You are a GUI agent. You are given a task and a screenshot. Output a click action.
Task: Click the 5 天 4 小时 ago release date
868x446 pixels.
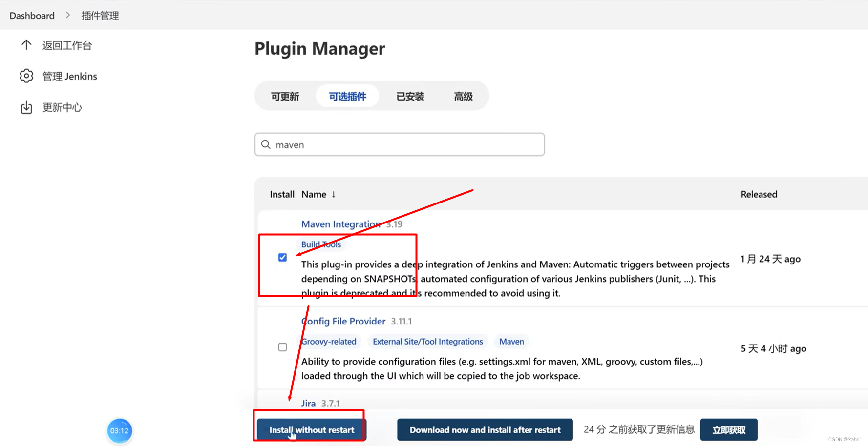[x=773, y=348]
